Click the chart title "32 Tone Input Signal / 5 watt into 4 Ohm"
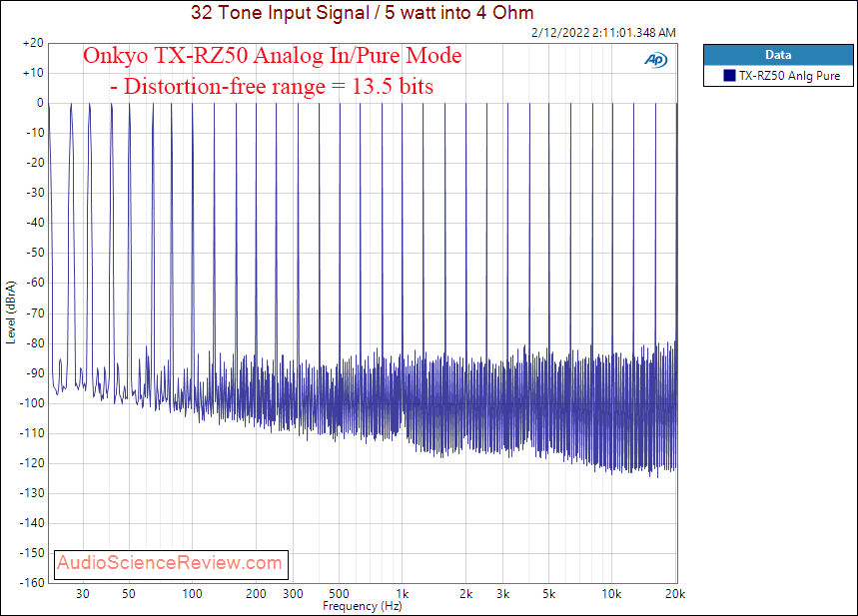This screenshot has width=858, height=616. (363, 12)
